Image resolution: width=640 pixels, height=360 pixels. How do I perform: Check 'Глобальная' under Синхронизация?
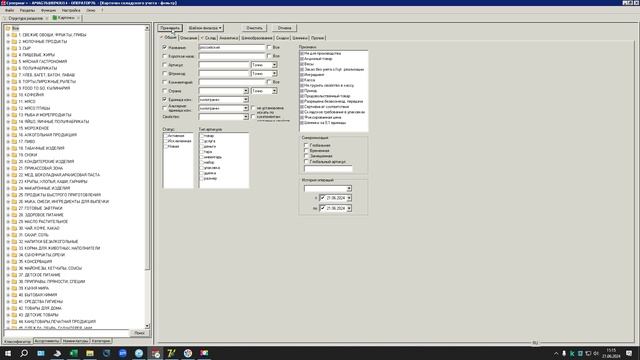click(306, 145)
